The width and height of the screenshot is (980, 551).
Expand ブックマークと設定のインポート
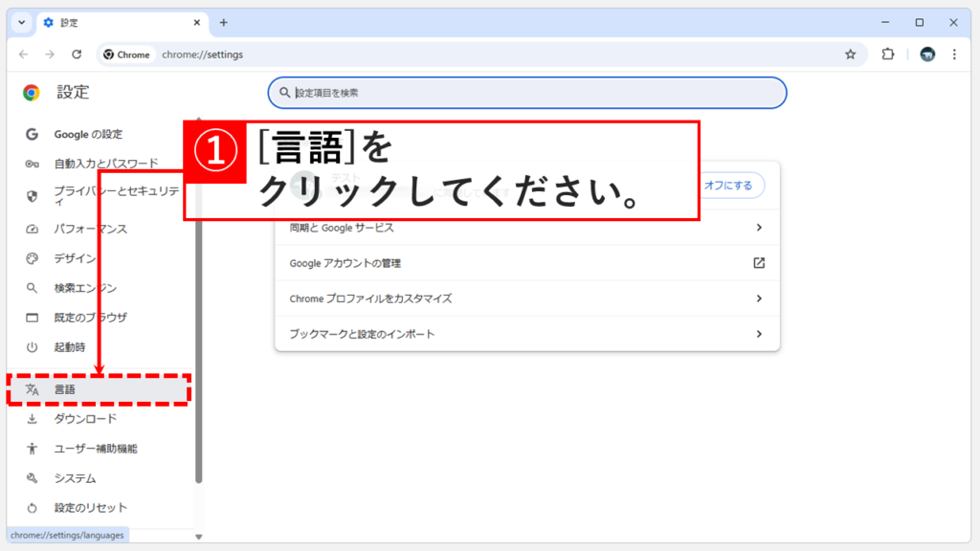tap(524, 334)
